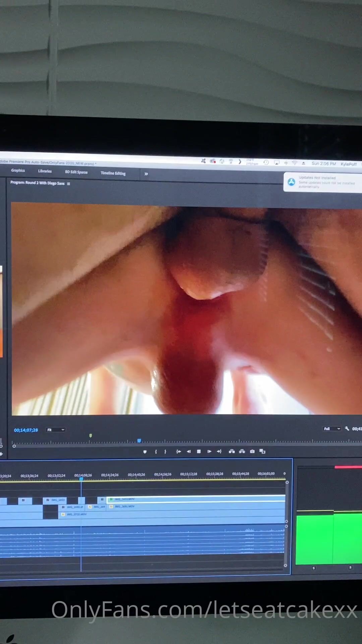Toggle left audio meter solo button
This screenshot has width=362, height=644.
(x=314, y=568)
